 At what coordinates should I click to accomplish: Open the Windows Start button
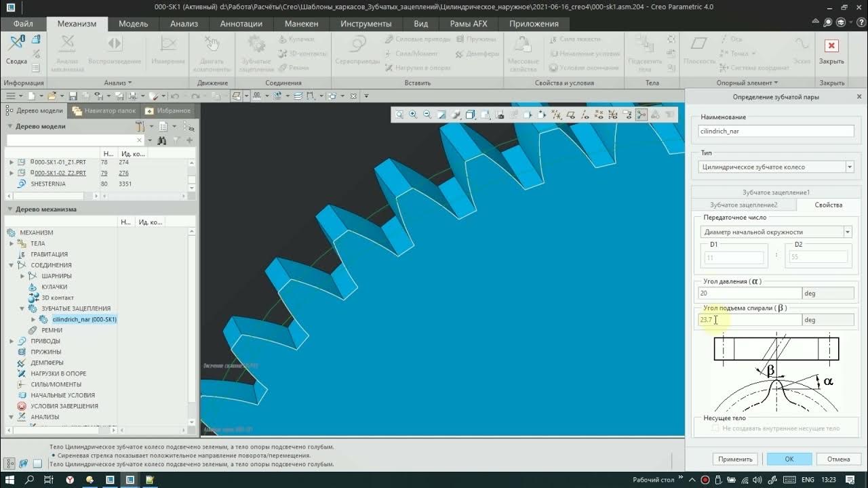(x=9, y=479)
